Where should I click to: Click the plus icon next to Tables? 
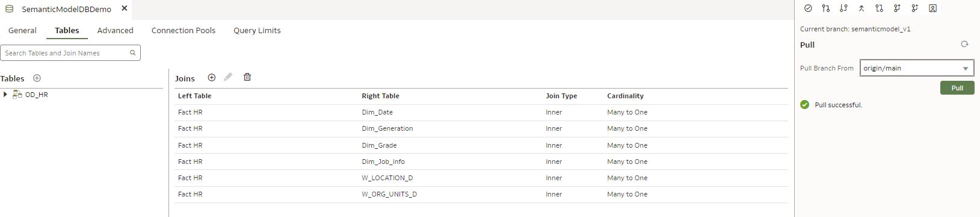tap(37, 78)
